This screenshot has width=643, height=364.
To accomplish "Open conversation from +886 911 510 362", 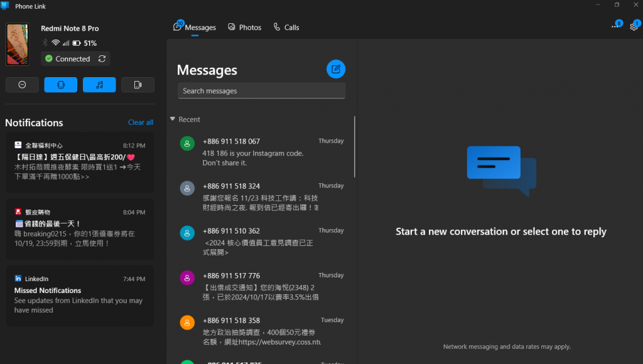I will [262, 241].
